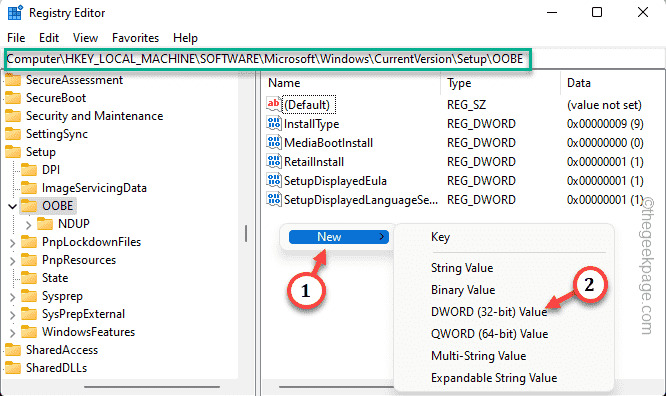
Task: Click the SharedDLLs folder icon
Action: [13, 368]
